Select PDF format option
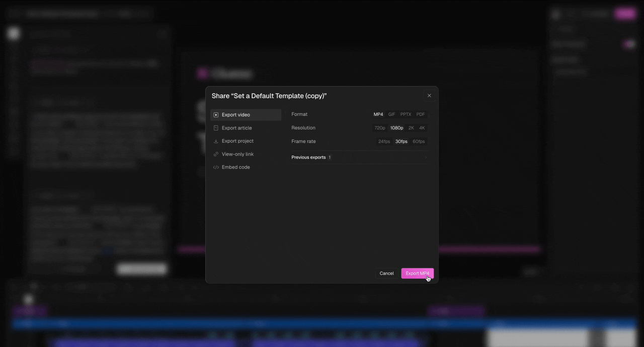Viewport: 644px width, 347px height. pyautogui.click(x=421, y=114)
